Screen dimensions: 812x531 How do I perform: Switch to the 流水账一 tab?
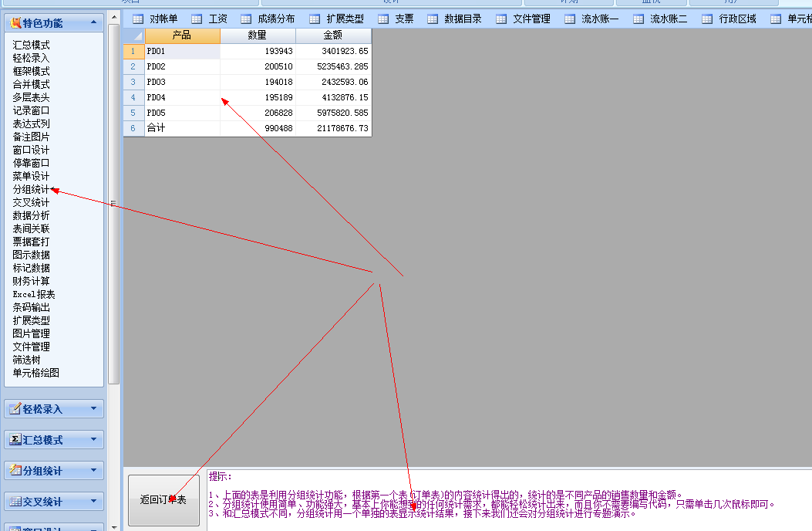(x=600, y=19)
